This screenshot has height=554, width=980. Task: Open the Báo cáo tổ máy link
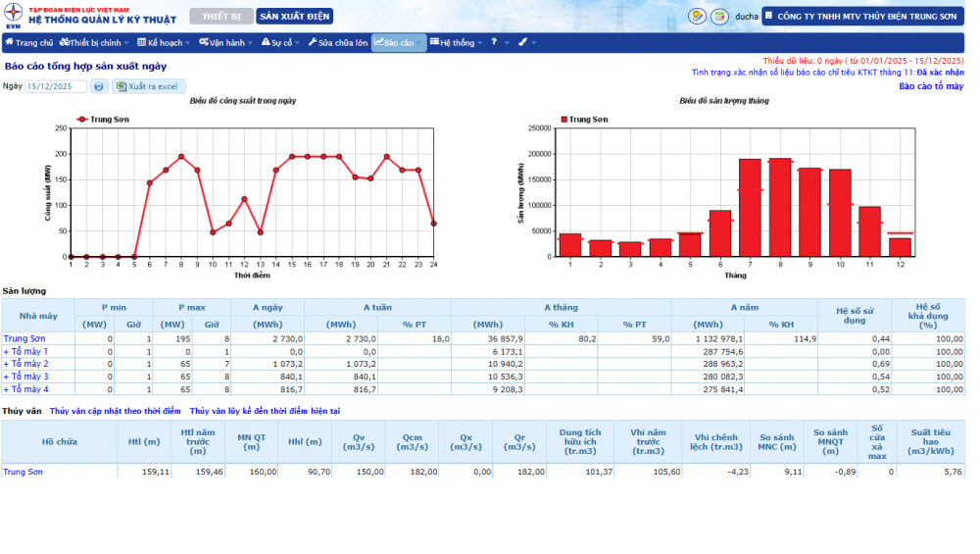pos(930,86)
